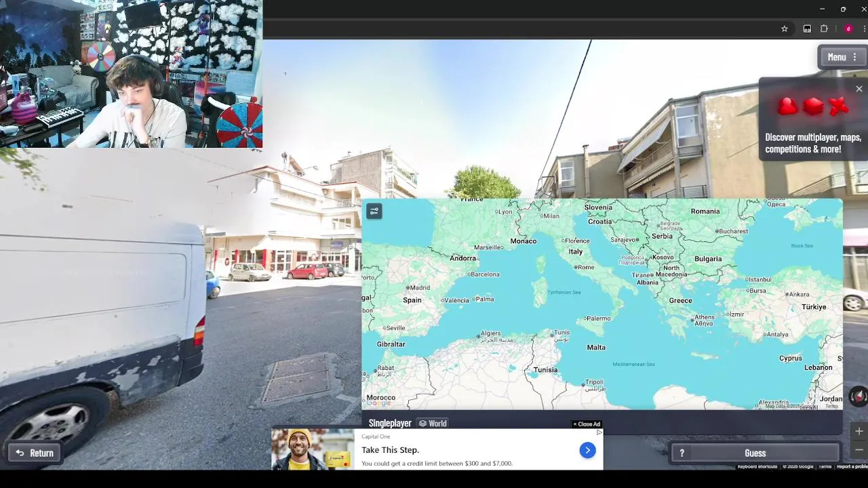Click Slovenia on the map
The image size is (868, 488).
click(598, 207)
